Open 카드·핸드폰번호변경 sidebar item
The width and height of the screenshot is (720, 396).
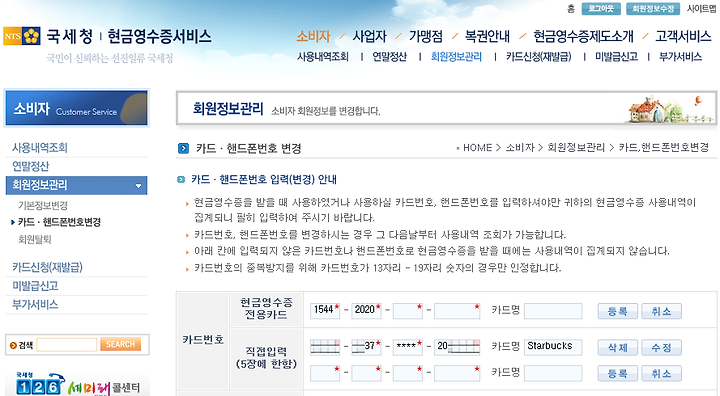tap(59, 222)
